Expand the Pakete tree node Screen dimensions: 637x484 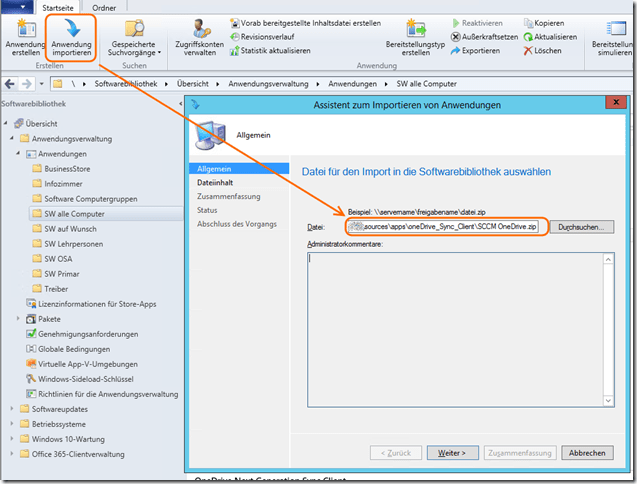point(18,318)
